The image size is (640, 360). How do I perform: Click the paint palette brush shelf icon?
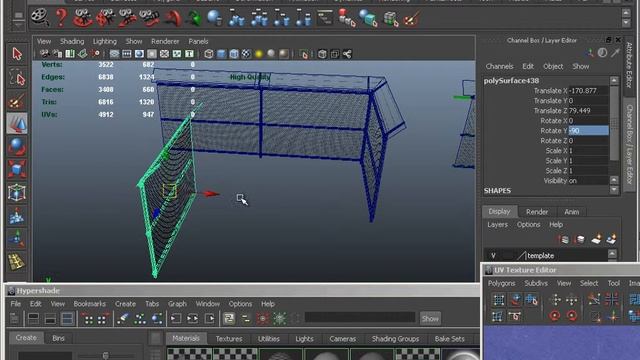411,18
